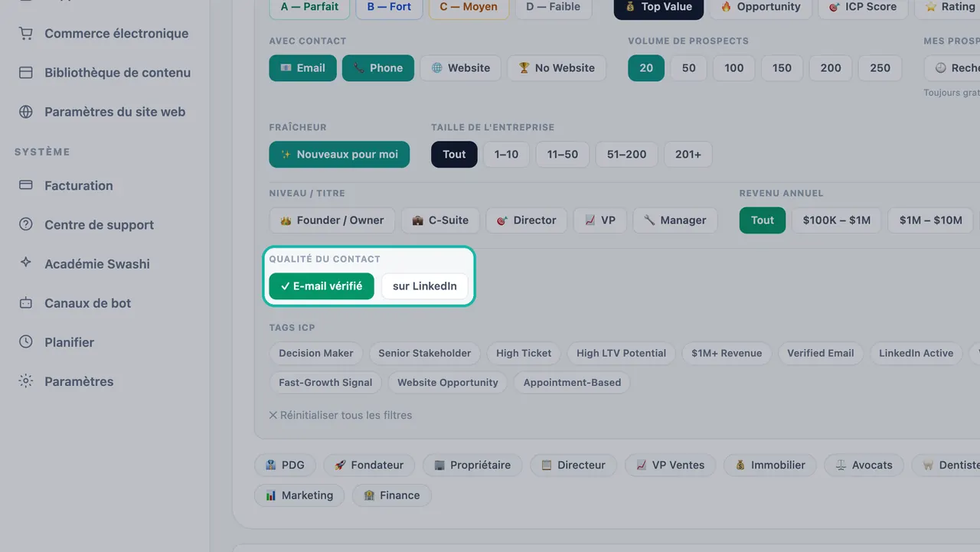Click the Académie Swashi sparkle icon
980x552 pixels.
[x=26, y=263]
